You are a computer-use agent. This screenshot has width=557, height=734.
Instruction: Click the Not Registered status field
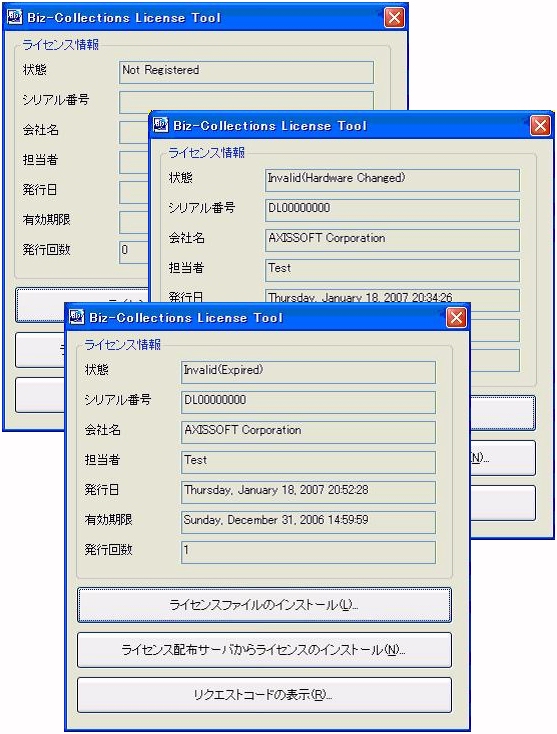(x=246, y=72)
